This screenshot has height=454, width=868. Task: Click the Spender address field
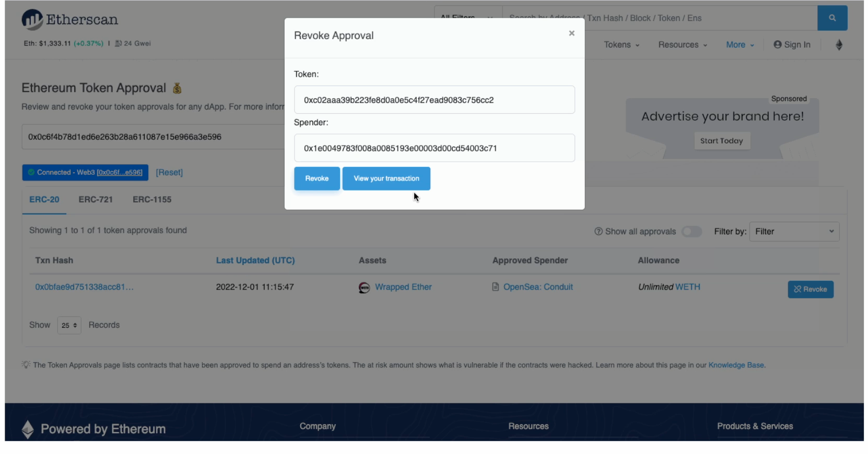tap(435, 148)
